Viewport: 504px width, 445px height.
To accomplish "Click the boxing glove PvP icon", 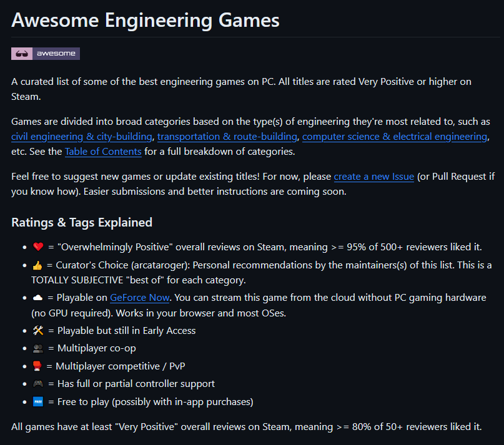I will [37, 366].
